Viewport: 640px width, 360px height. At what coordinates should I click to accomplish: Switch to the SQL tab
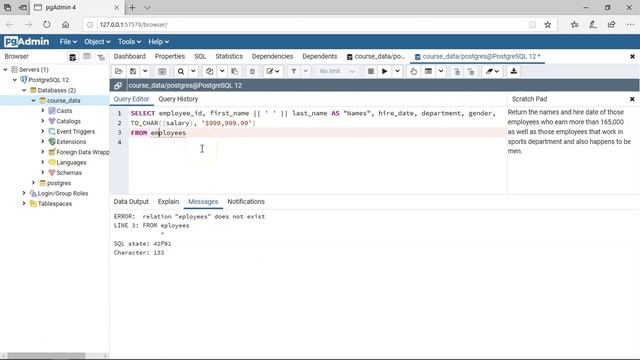(x=200, y=56)
